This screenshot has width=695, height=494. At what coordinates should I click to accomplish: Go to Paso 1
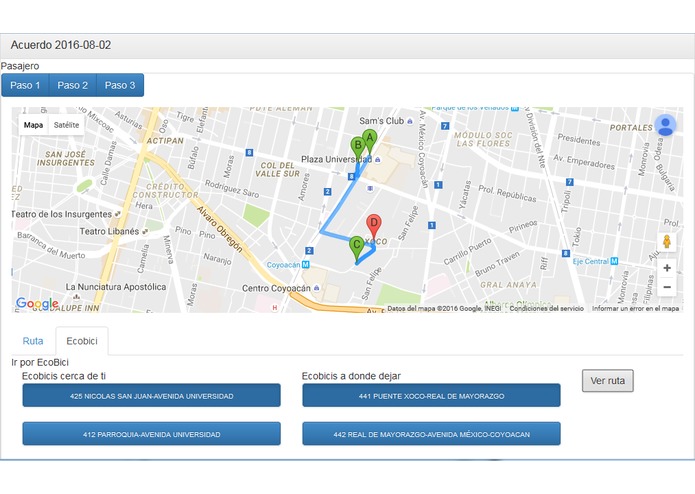coord(25,85)
